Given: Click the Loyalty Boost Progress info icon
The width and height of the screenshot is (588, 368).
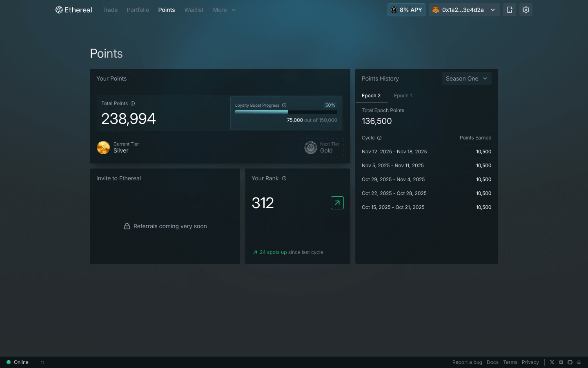Looking at the screenshot, I should [283, 105].
